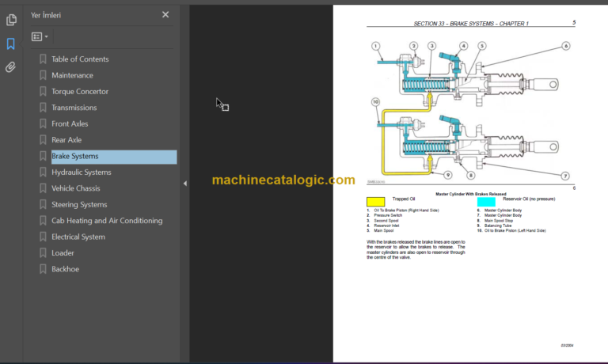
Task: Click callout number 10 on diagram
Action: [x=375, y=102]
